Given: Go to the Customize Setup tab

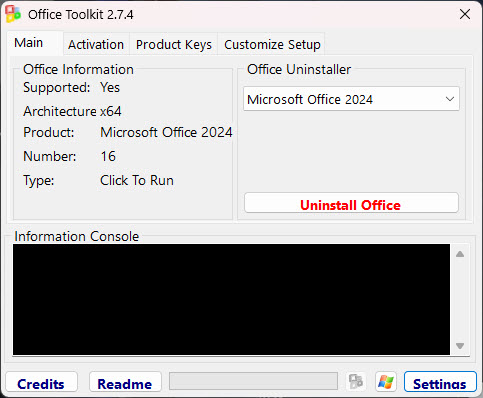Looking at the screenshot, I should click(x=272, y=44).
